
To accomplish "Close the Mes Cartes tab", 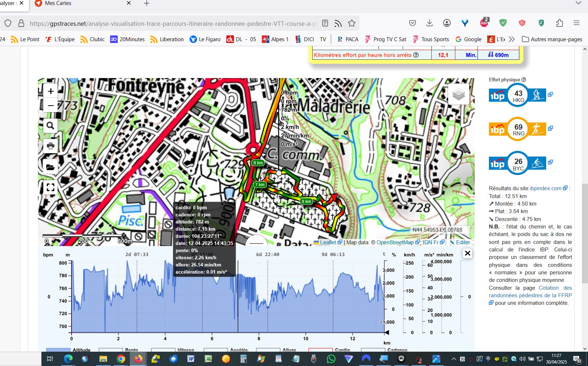I will 129,3.
